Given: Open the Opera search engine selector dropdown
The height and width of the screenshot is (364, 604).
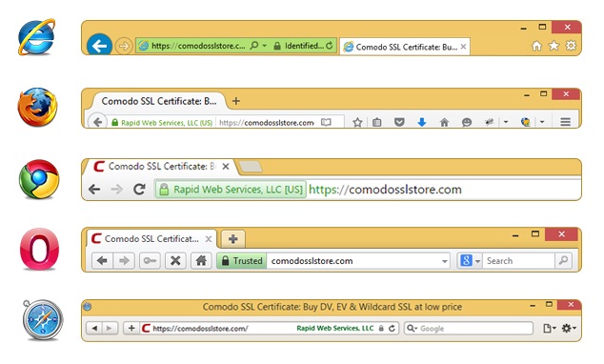Looking at the screenshot, I should coord(470,261).
